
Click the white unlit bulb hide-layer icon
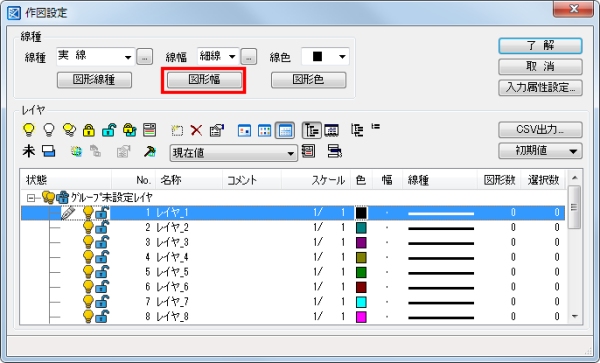[49, 130]
